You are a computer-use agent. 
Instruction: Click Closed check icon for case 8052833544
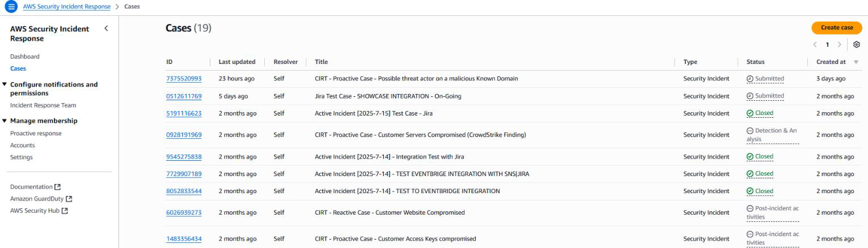tap(750, 191)
